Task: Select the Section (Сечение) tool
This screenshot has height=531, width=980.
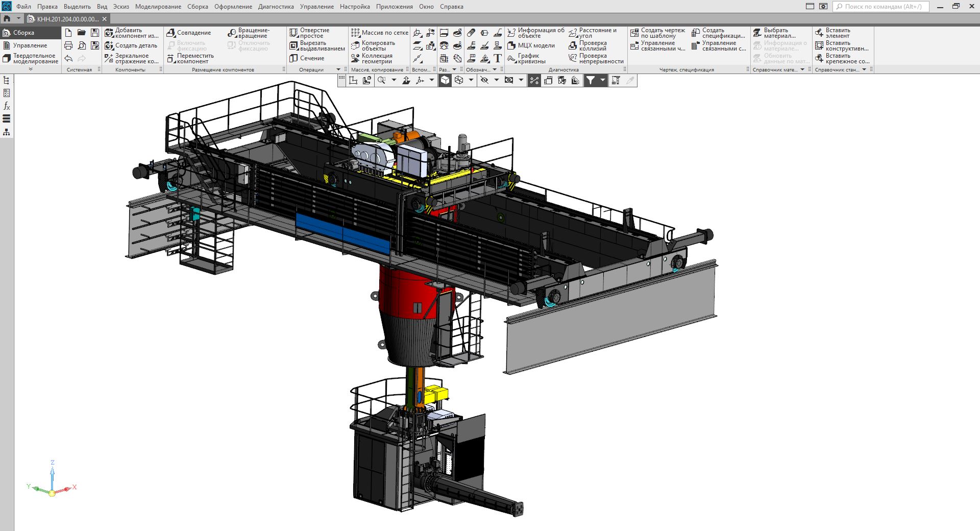Action: [308, 58]
